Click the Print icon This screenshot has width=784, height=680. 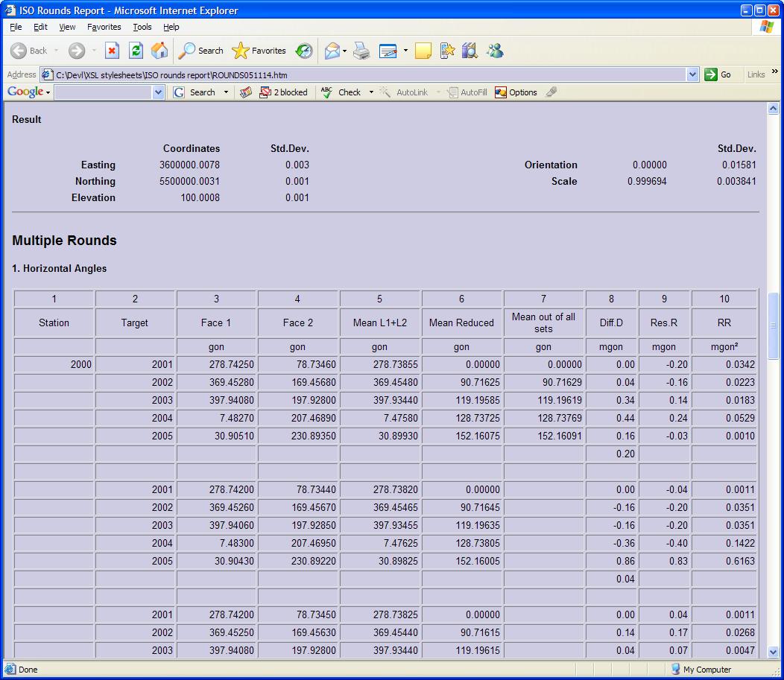point(361,51)
